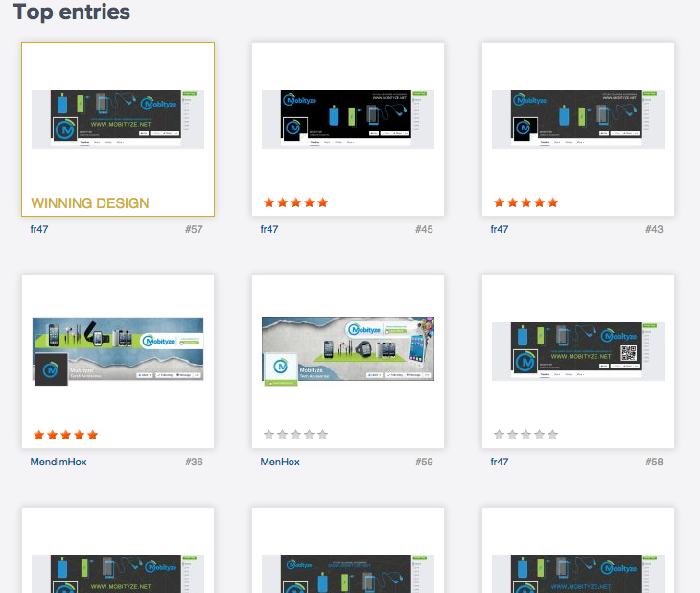Image resolution: width=700 pixels, height=593 pixels.
Task: Click the first star on entry #58
Action: [x=500, y=435]
